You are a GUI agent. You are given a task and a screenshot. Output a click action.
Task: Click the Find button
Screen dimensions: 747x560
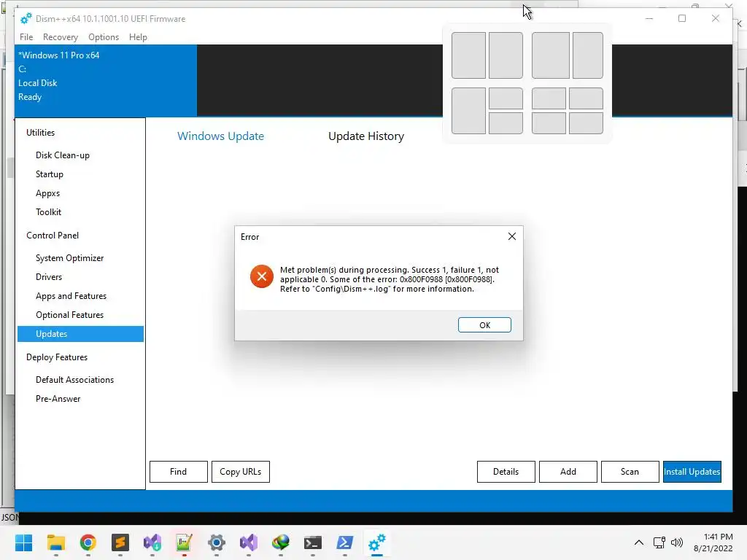pos(179,472)
